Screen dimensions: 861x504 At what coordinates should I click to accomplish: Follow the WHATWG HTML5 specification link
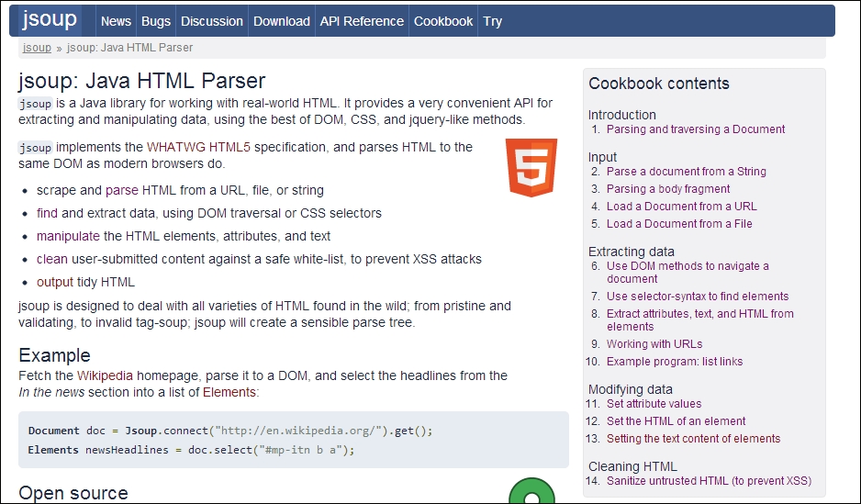[198, 147]
